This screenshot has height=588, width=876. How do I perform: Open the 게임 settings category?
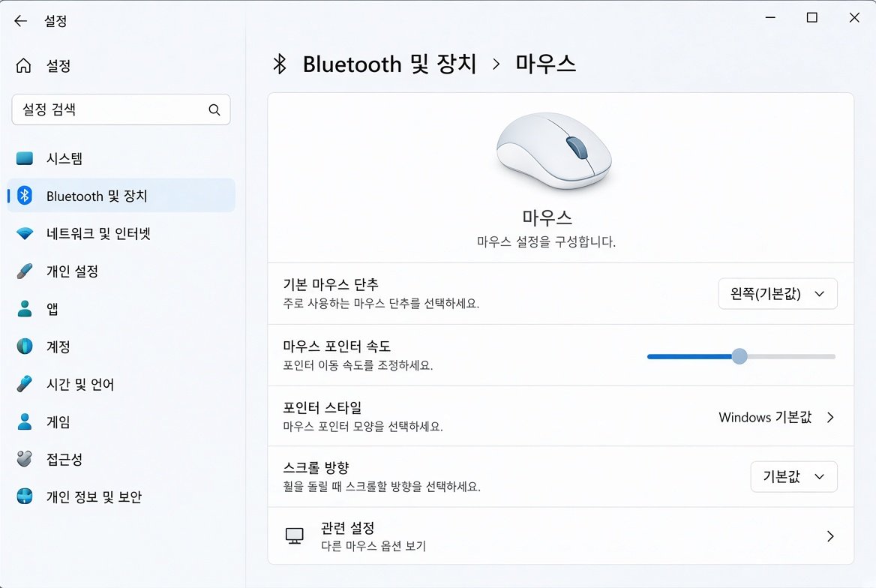click(121, 421)
